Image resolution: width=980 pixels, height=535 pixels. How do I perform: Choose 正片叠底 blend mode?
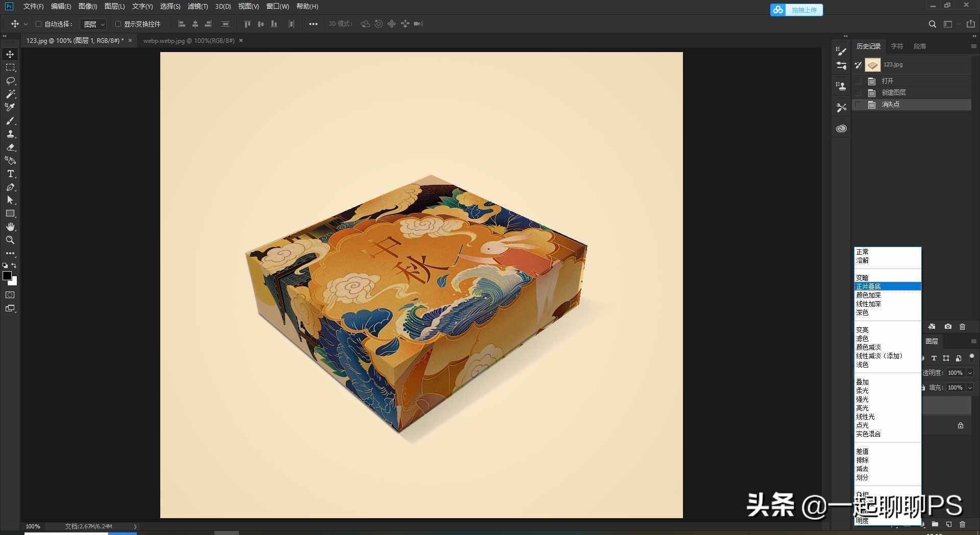(888, 286)
